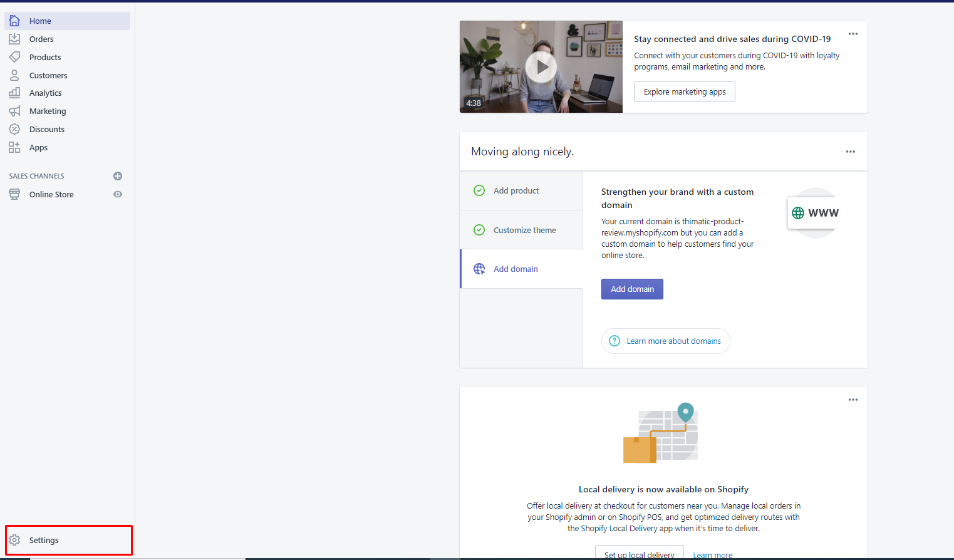The image size is (954, 560).
Task: Select the Add domain step tab
Action: pos(521,269)
